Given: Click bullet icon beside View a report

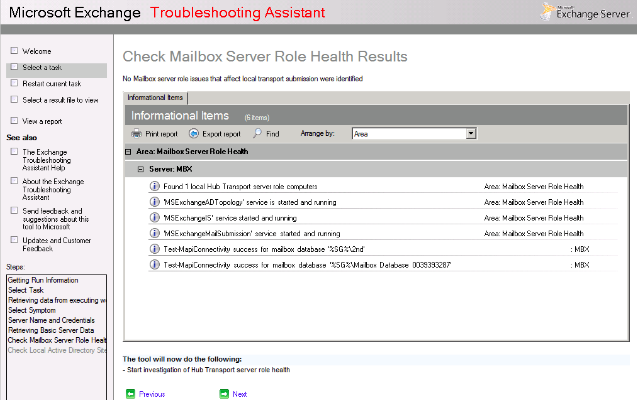Looking at the screenshot, I should point(14,121).
